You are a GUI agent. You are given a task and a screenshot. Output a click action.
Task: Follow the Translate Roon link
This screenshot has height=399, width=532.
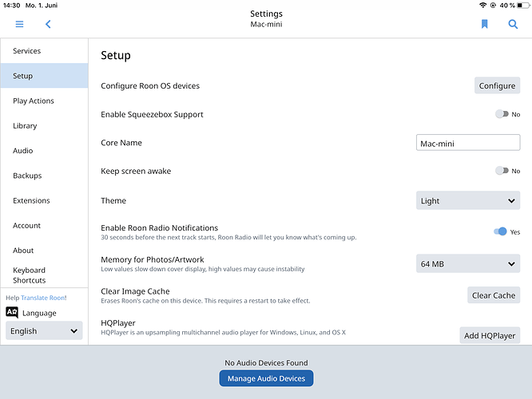(x=43, y=298)
